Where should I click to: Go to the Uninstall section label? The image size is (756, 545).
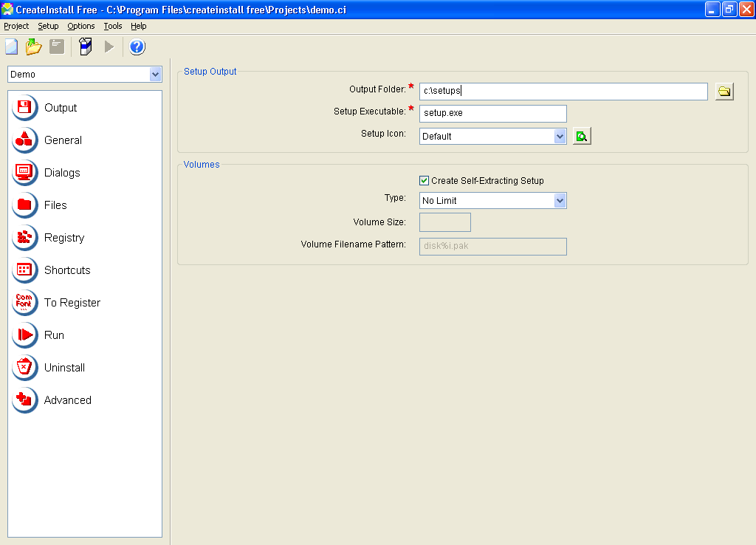(x=64, y=368)
